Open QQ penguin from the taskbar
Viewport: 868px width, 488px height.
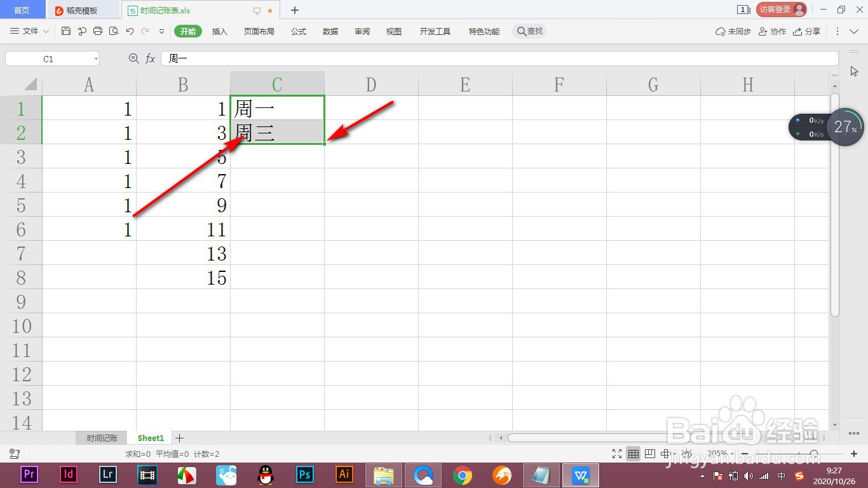click(266, 475)
